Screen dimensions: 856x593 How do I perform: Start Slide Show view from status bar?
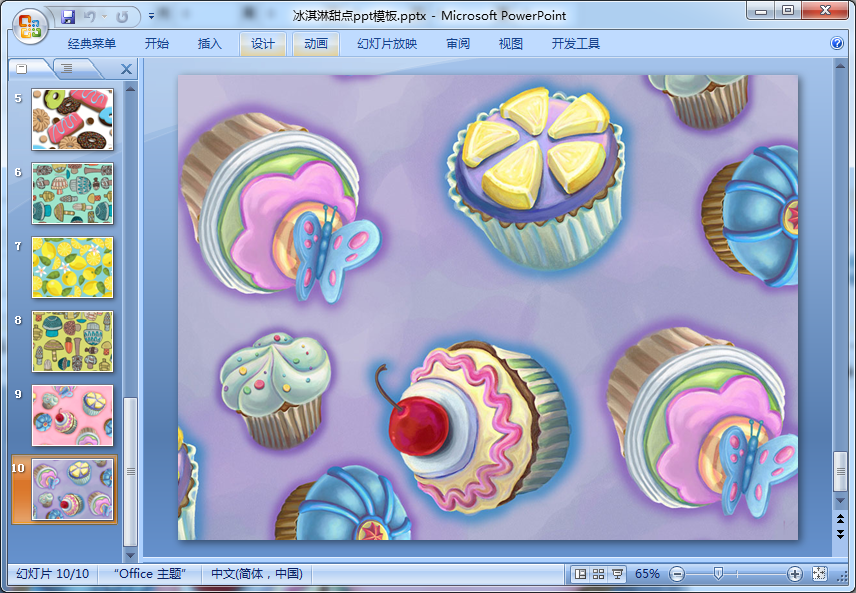click(x=617, y=574)
